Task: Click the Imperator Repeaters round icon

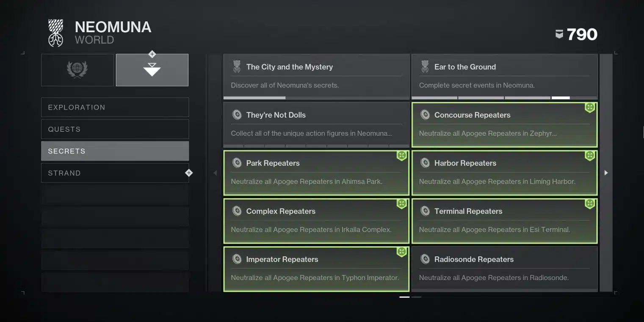Action: (237, 259)
